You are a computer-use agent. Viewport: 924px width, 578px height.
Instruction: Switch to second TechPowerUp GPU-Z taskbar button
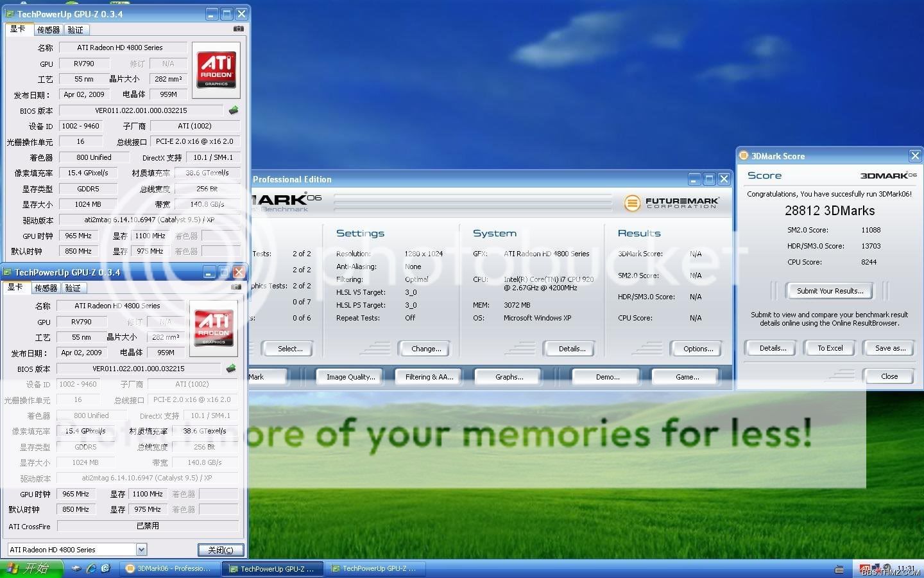(x=375, y=568)
